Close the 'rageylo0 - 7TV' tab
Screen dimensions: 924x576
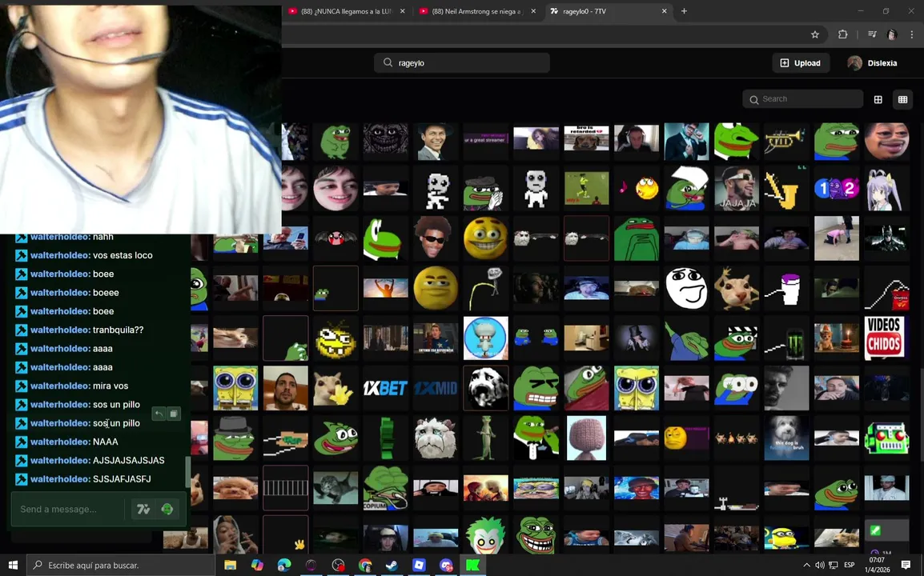(664, 11)
